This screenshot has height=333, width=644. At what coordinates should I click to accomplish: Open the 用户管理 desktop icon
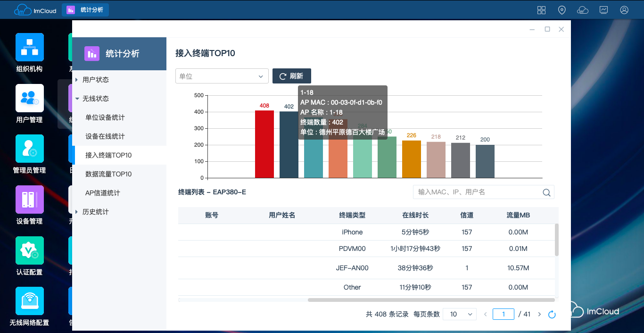30,98
